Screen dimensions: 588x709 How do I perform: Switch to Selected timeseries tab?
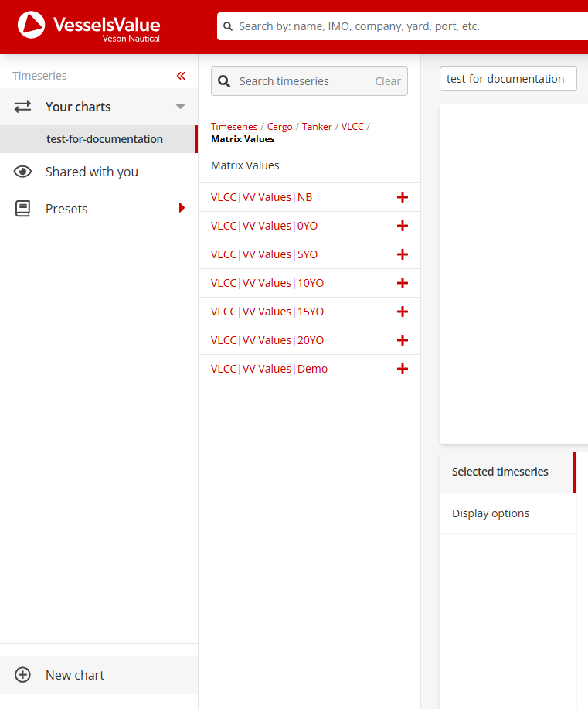coord(500,472)
